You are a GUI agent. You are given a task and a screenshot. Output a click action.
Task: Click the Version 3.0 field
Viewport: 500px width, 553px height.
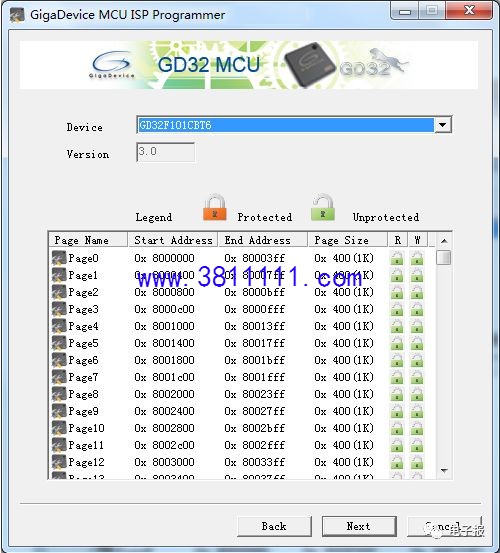(x=165, y=152)
